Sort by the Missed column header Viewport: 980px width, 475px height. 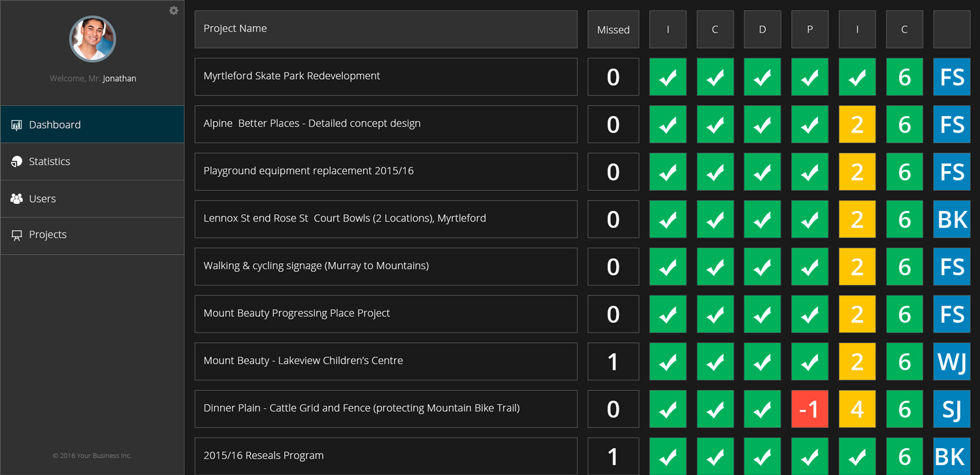pyautogui.click(x=613, y=29)
